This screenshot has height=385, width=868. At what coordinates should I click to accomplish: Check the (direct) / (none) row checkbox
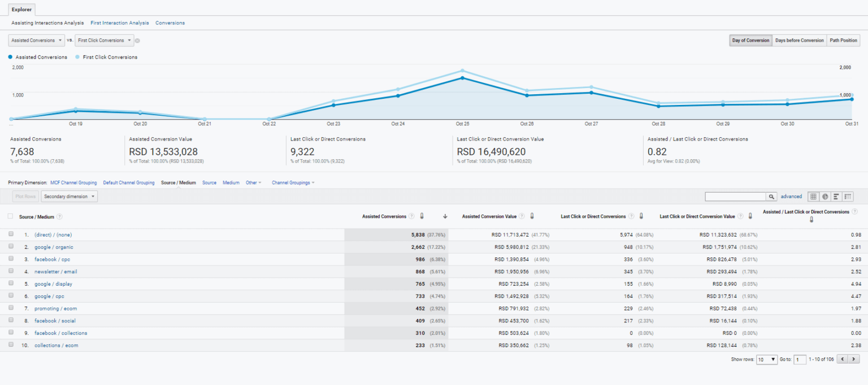11,234
